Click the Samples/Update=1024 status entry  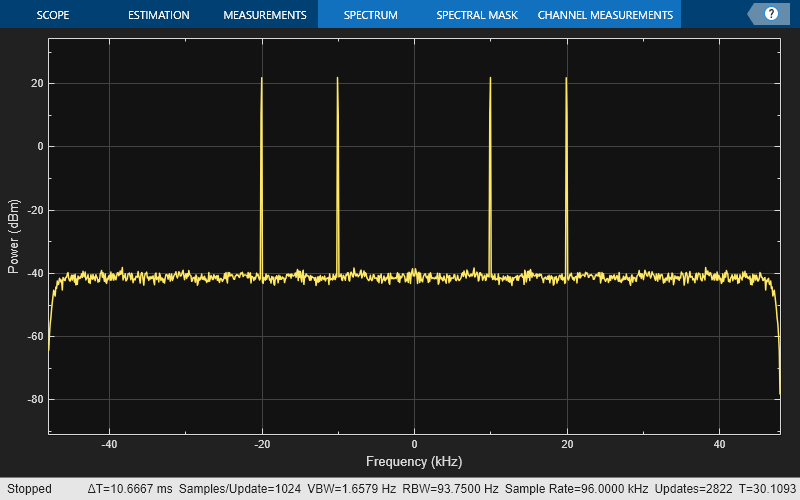click(240, 489)
